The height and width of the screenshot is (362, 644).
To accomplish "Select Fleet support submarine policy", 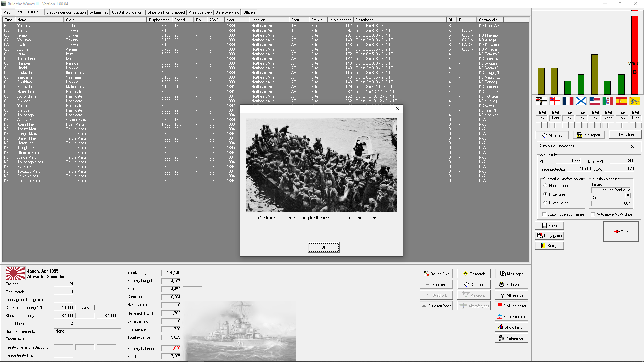I will click(x=545, y=186).
